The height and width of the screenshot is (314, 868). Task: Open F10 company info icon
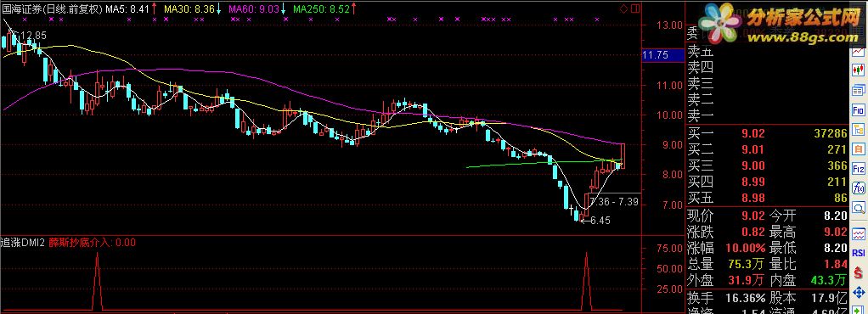(x=859, y=109)
